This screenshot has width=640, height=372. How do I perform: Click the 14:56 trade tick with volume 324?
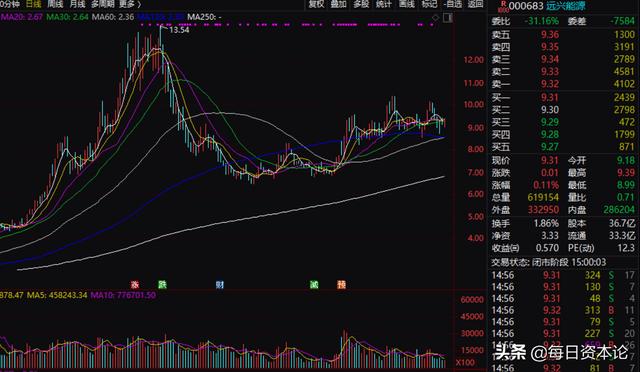(563, 275)
